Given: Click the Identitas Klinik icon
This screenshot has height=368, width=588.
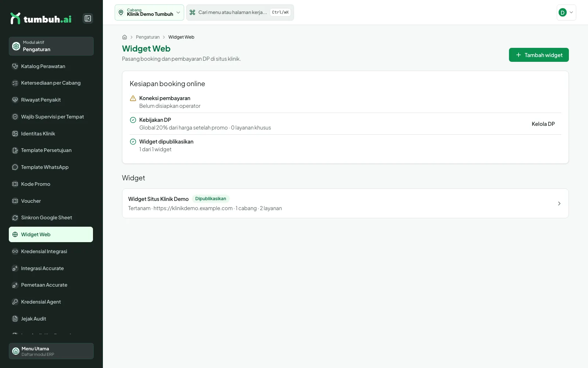Looking at the screenshot, I should tap(15, 134).
